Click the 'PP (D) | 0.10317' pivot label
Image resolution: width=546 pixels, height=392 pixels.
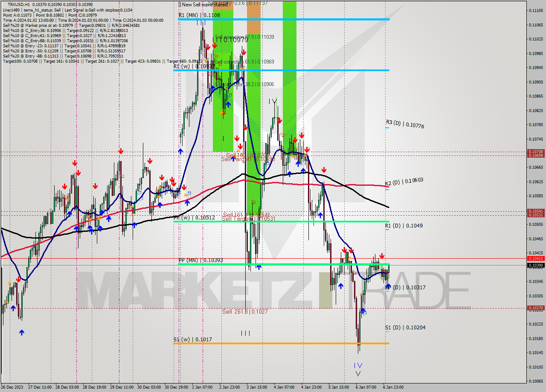[x=405, y=288]
